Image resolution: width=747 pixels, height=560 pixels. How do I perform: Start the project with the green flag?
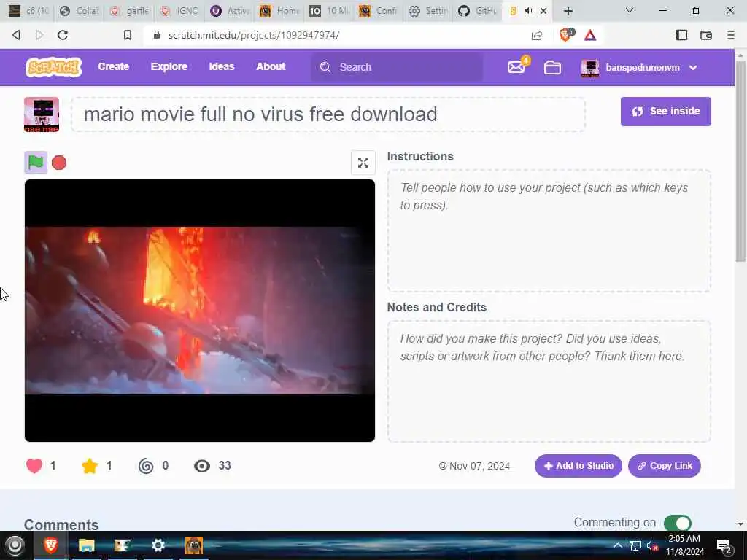(36, 163)
